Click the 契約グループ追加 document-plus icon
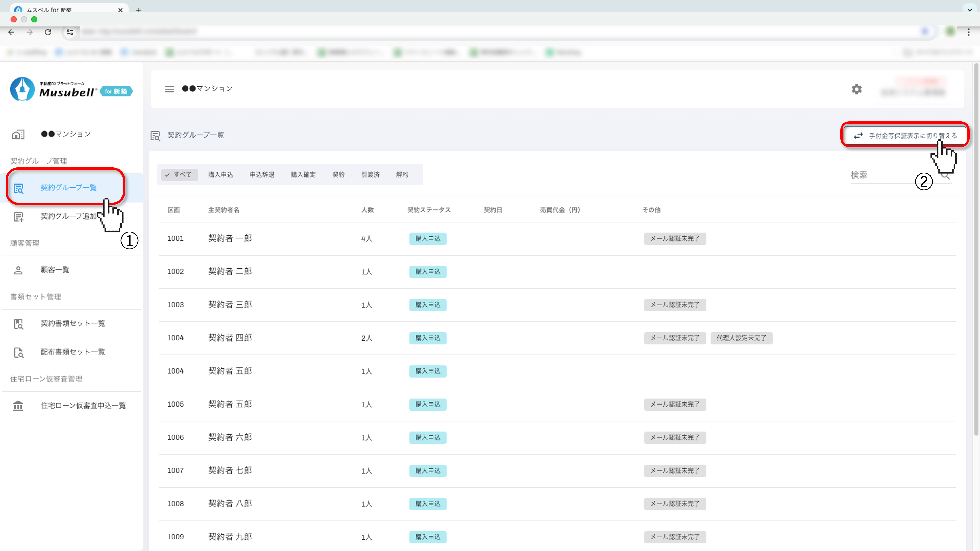The height and width of the screenshot is (551, 980). (x=18, y=216)
